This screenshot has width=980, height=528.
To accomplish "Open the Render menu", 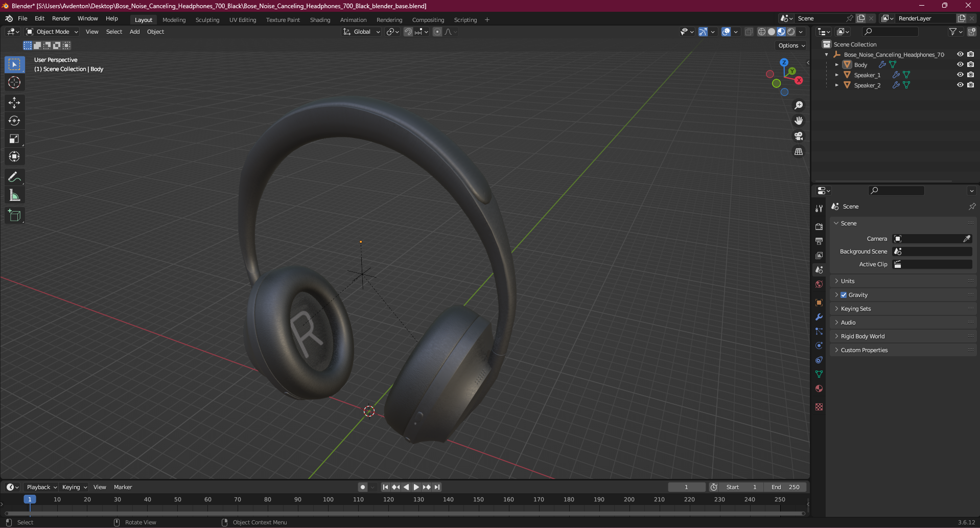I will [x=61, y=18].
